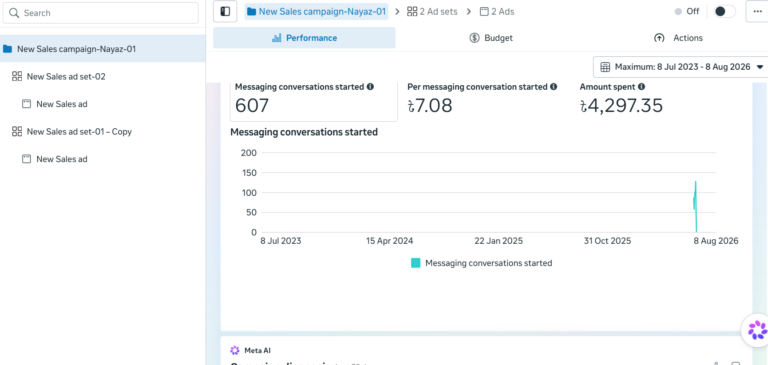Open New Sales campaign-Nayaz-01 breadcrumb
768x365 pixels.
[x=316, y=11]
